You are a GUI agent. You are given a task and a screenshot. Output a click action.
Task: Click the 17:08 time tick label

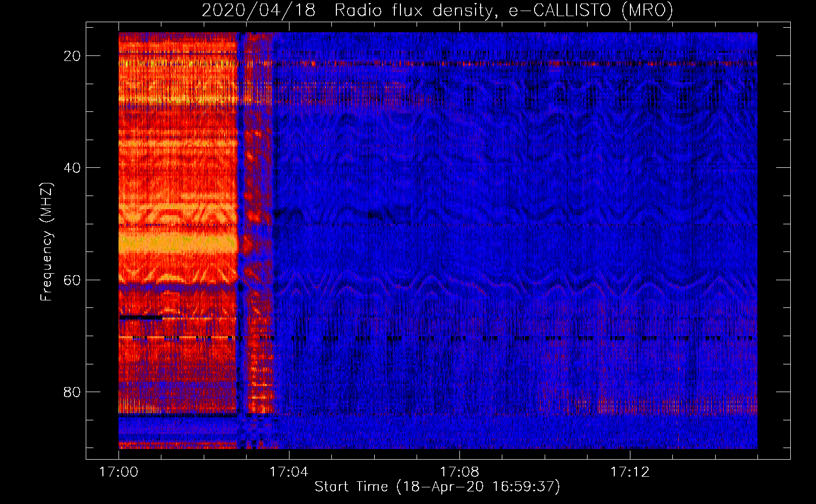pos(459,472)
